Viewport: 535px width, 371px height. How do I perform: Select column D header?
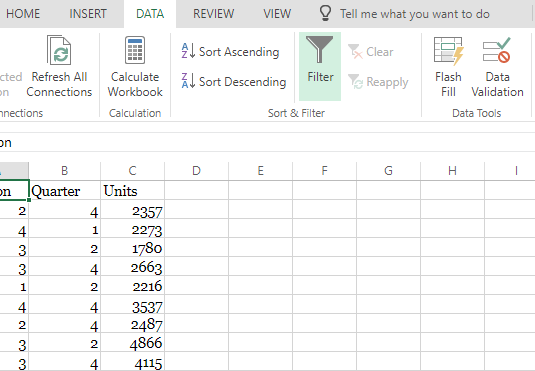197,171
